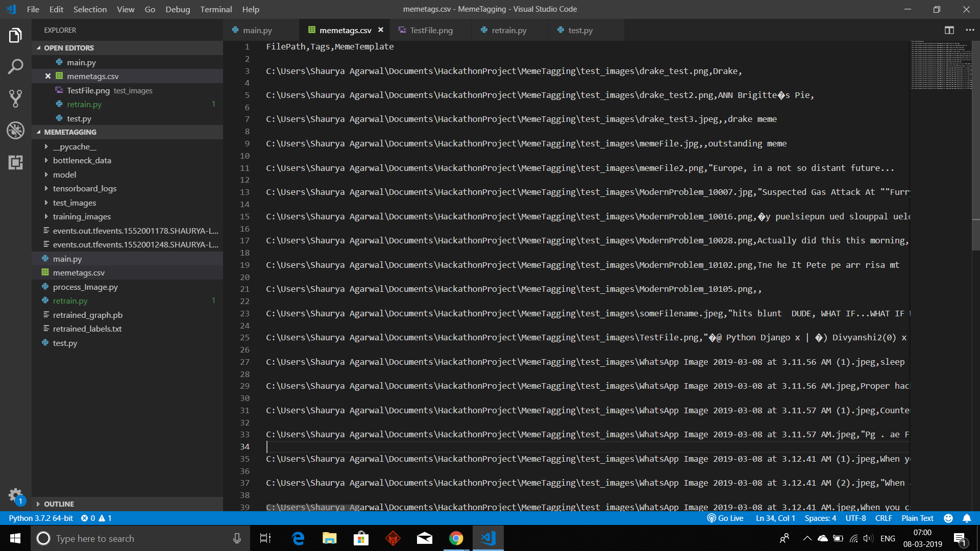The height and width of the screenshot is (551, 980).
Task: Open the Windows Action Center icon
Action: (x=960, y=538)
